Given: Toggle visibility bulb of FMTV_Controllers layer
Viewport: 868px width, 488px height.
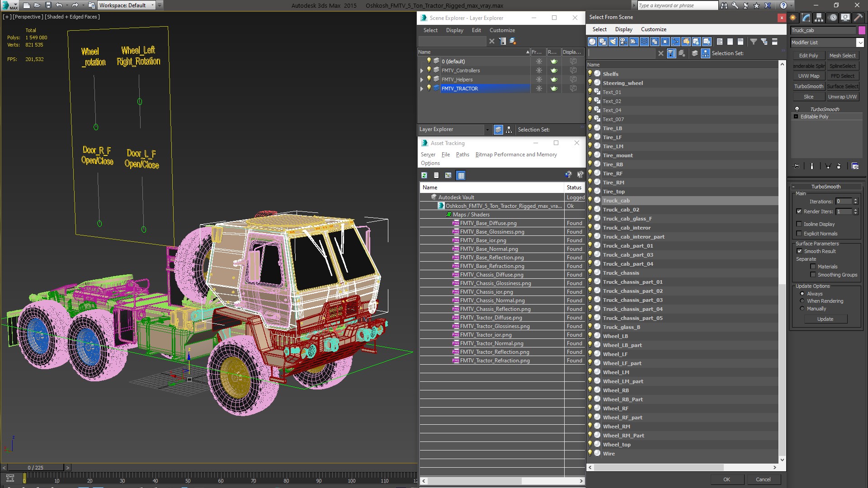Looking at the screenshot, I should click(x=429, y=70).
